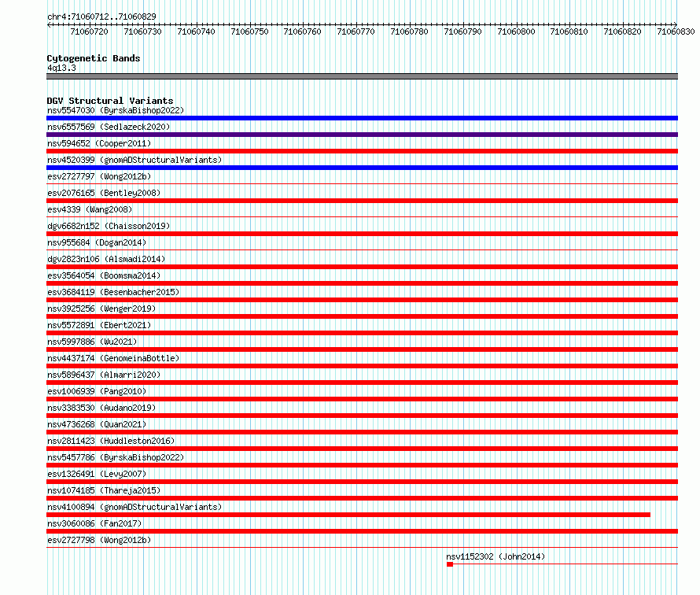Click ruler position 71060760
Image resolution: width=700 pixels, height=595 pixels.
click(x=302, y=31)
